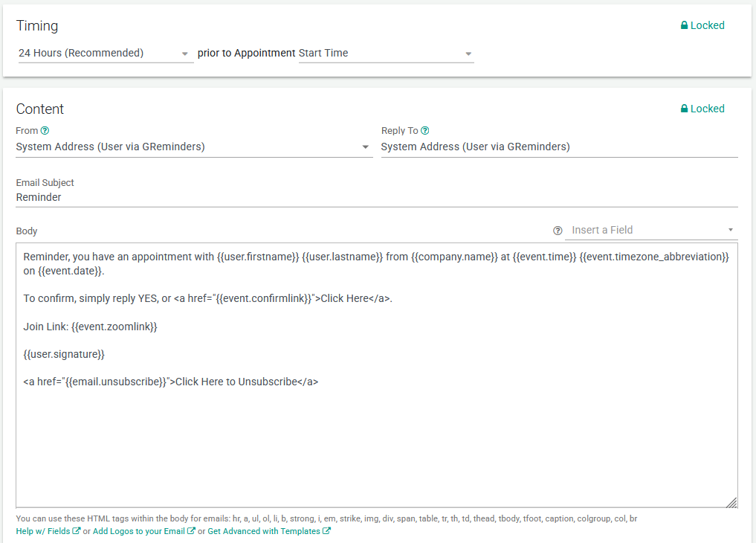
Task: Open the 24 Hours (Recommended) timing dropdown
Action: 105,54
